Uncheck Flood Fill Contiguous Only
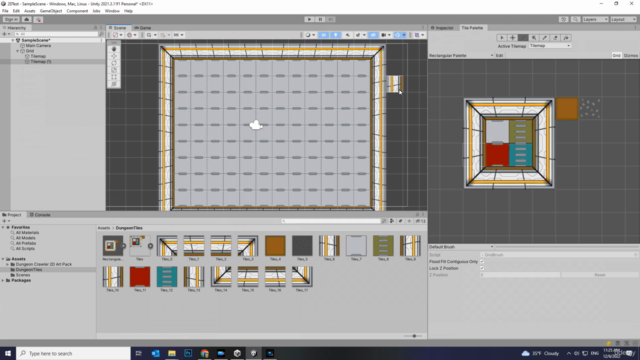640x360 pixels. 482,262
